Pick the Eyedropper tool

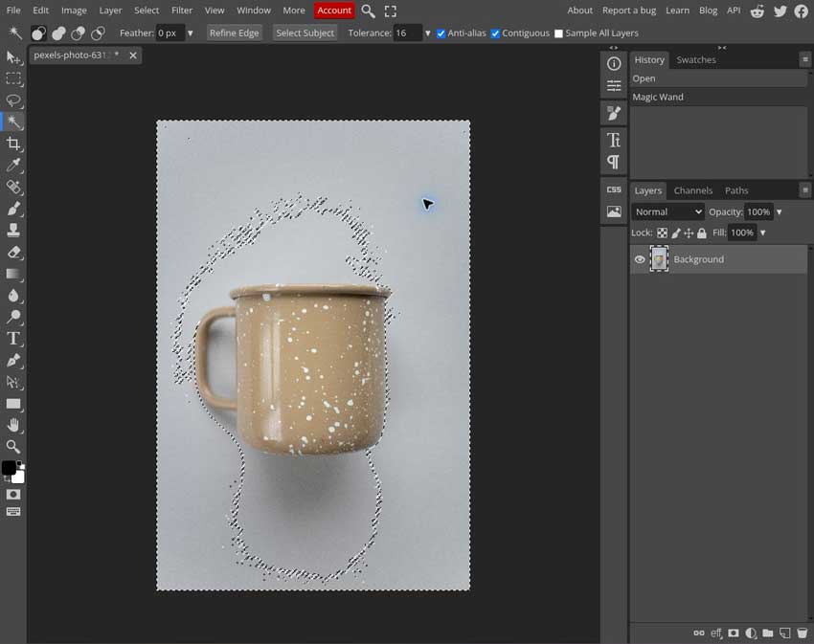click(x=13, y=165)
